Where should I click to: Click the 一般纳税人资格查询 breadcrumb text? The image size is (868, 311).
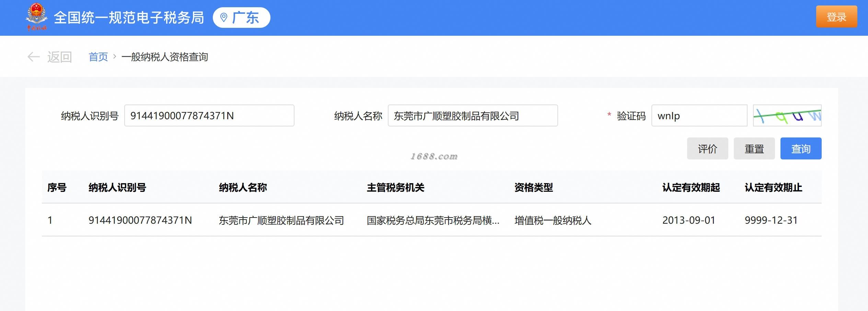[165, 57]
